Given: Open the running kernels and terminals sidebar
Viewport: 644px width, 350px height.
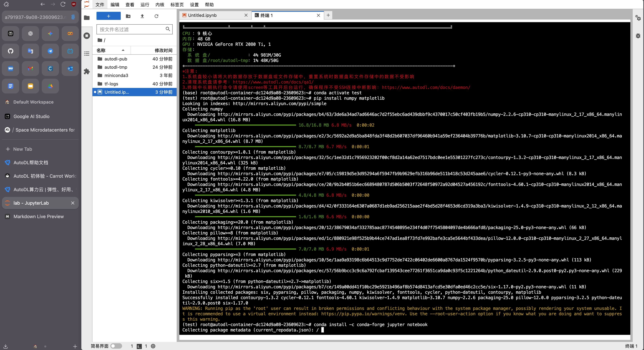Looking at the screenshot, I should (x=87, y=36).
